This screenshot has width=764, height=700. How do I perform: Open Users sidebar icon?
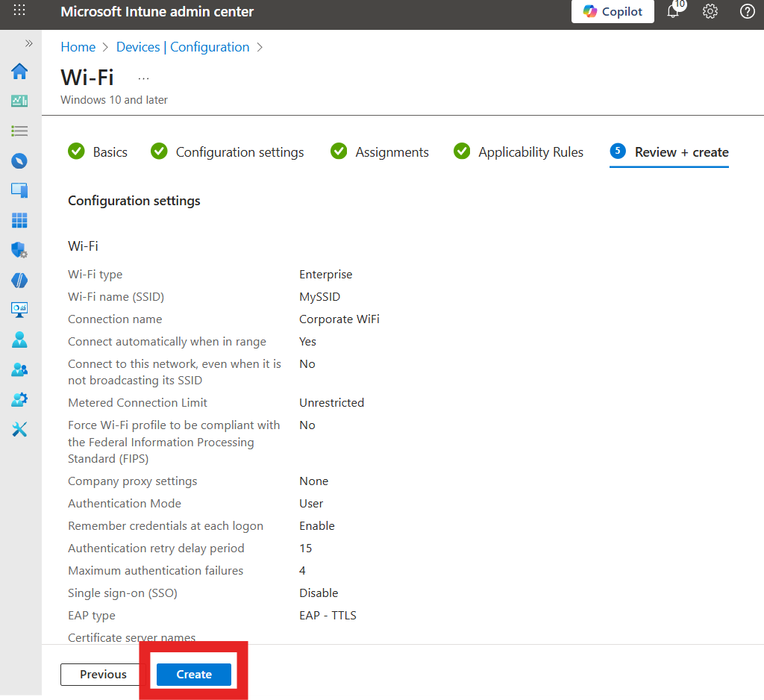click(19, 340)
